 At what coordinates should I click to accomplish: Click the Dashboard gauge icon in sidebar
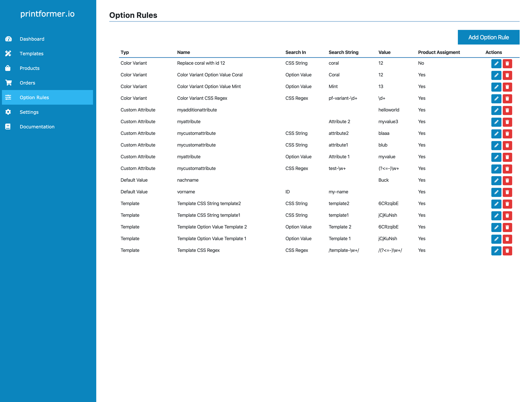(x=8, y=39)
